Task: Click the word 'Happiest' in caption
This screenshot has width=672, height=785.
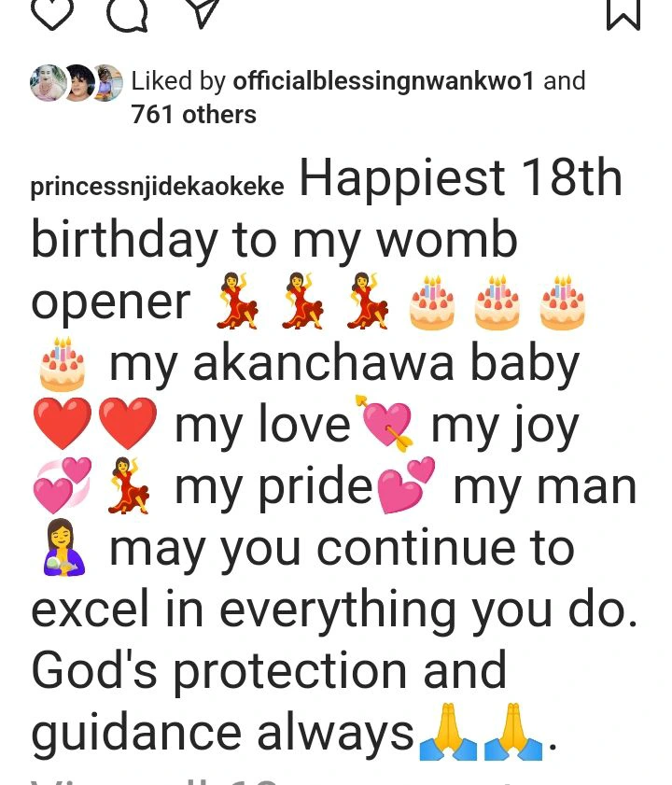Action: pos(401,178)
